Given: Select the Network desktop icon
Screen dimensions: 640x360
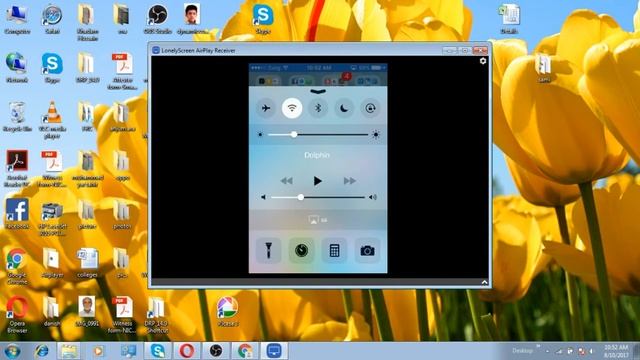Looking at the screenshot, I should [17, 68].
